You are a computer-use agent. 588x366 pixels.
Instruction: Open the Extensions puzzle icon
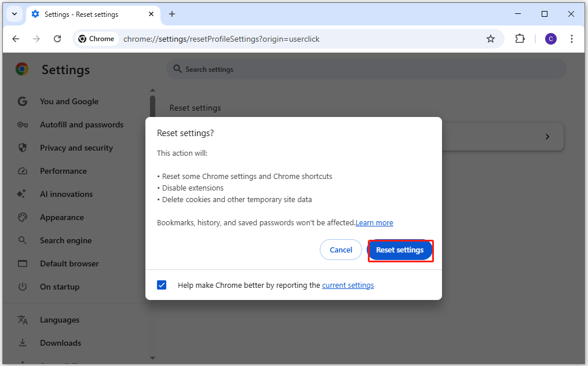(x=520, y=39)
